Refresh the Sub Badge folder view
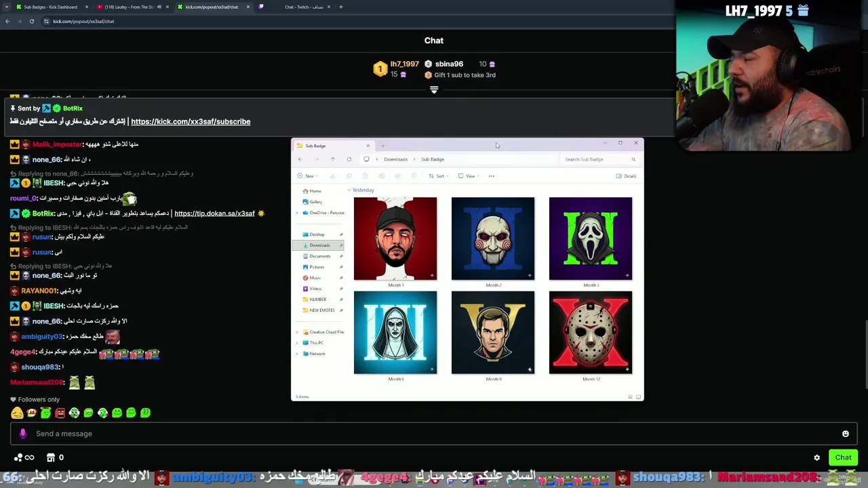 (x=349, y=159)
